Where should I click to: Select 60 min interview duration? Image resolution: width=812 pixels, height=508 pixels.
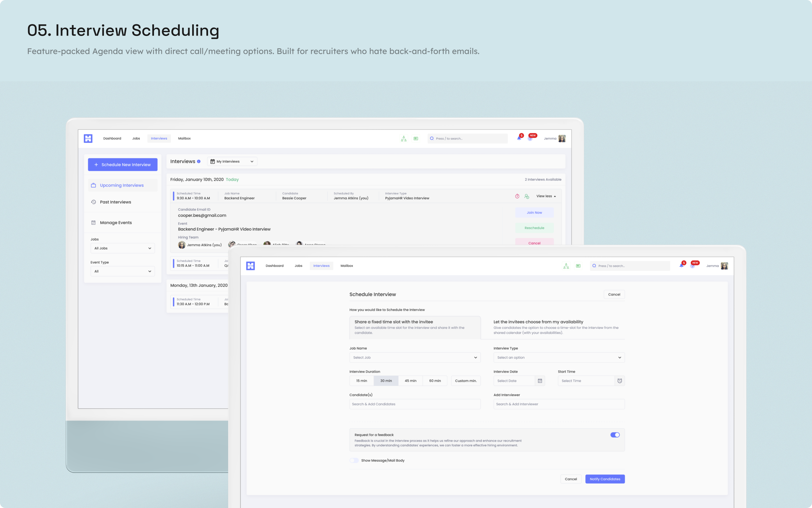pos(435,381)
